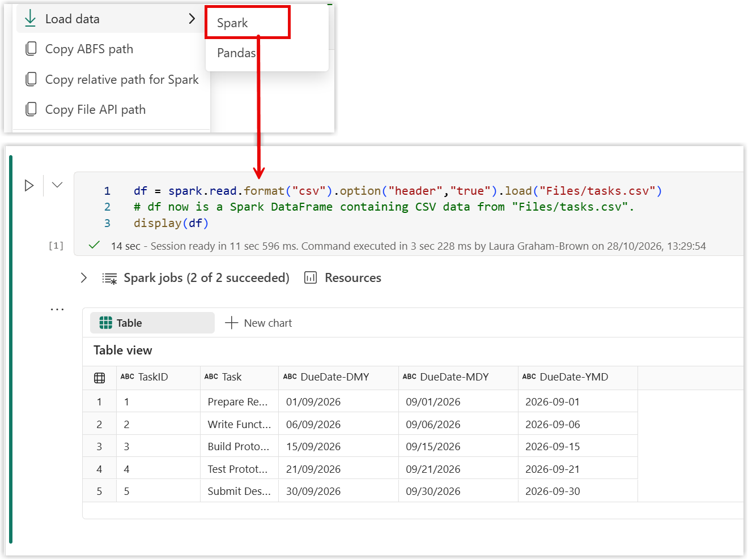Viewport: 748px width, 560px height.
Task: Click the Build Proto... task cell
Action: click(239, 446)
